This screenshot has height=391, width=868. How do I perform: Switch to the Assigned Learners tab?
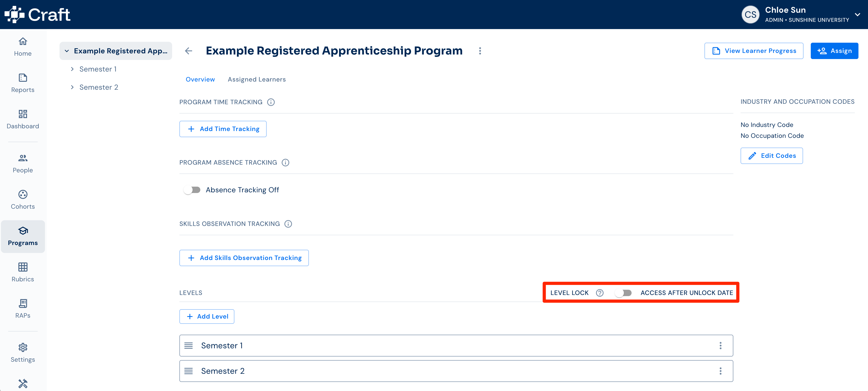click(256, 79)
